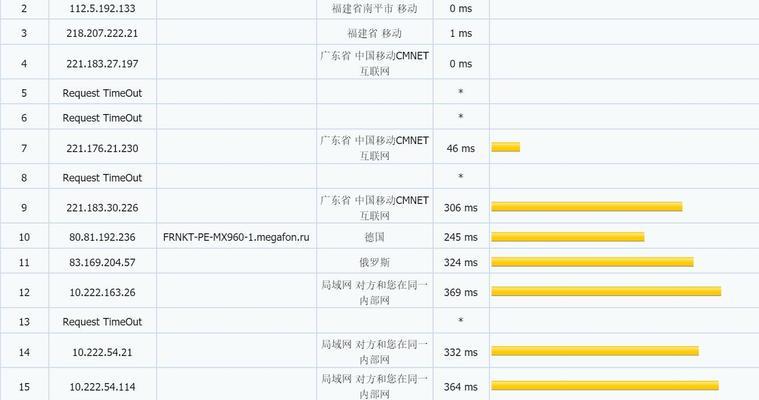Click the 324 ms value cell
Screen dimensions: 759x400
pos(461,262)
